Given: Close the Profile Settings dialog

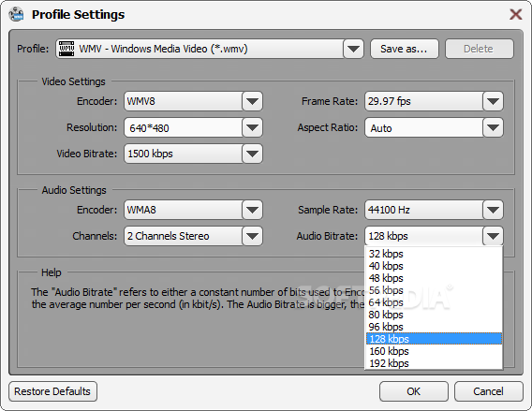Looking at the screenshot, I should 516,14.
